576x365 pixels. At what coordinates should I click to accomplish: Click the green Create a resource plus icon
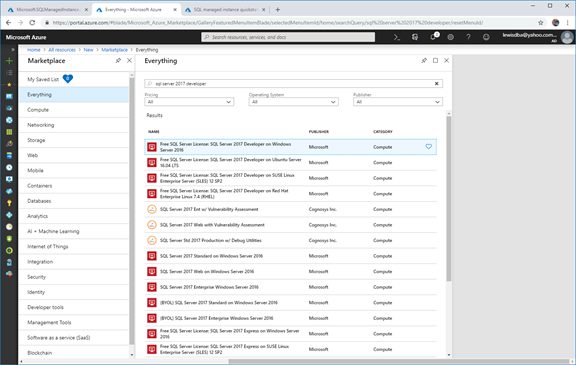click(9, 61)
